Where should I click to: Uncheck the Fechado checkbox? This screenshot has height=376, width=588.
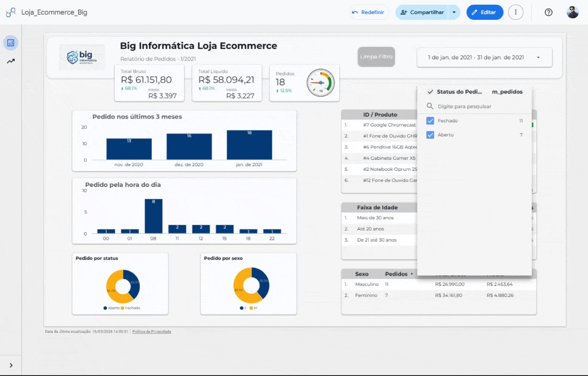click(430, 121)
